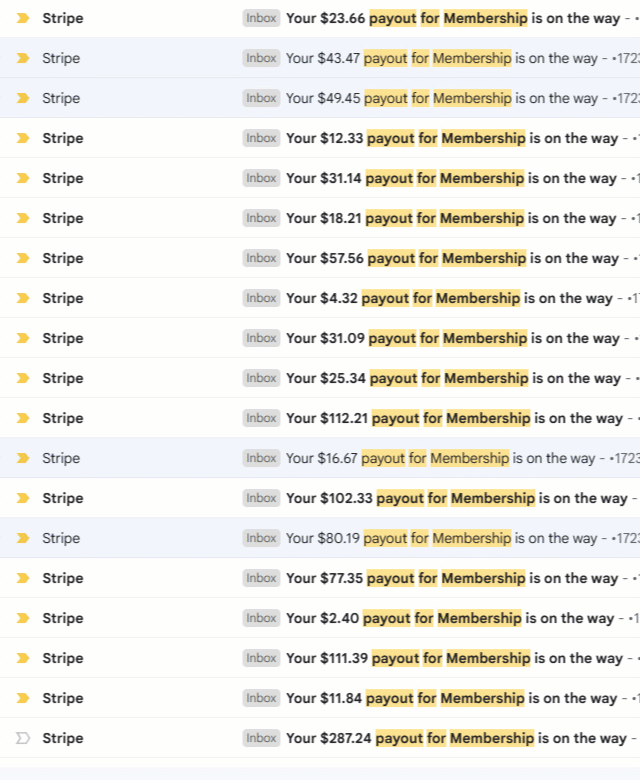Mark the $287.24 payout email as important
Image resolution: width=640 pixels, height=780 pixels.
[23, 738]
